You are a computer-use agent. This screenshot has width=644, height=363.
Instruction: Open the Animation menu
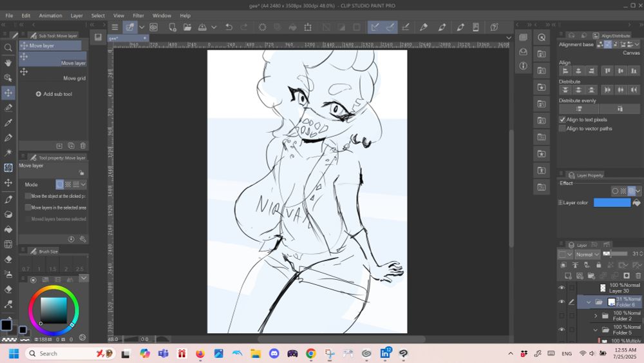(50, 15)
